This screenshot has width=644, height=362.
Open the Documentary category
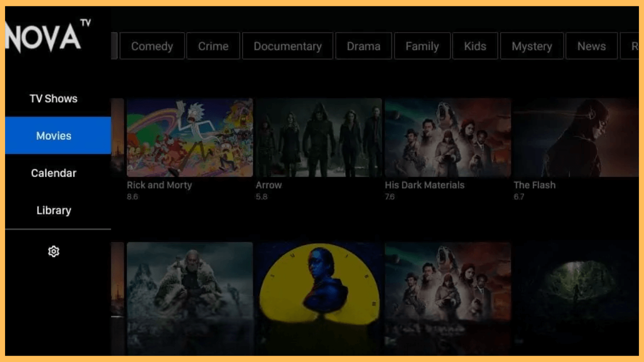287,46
